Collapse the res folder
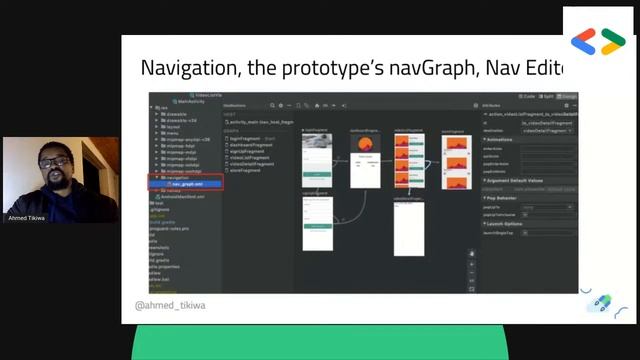Image resolution: width=640 pixels, height=360 pixels. [x=151, y=108]
